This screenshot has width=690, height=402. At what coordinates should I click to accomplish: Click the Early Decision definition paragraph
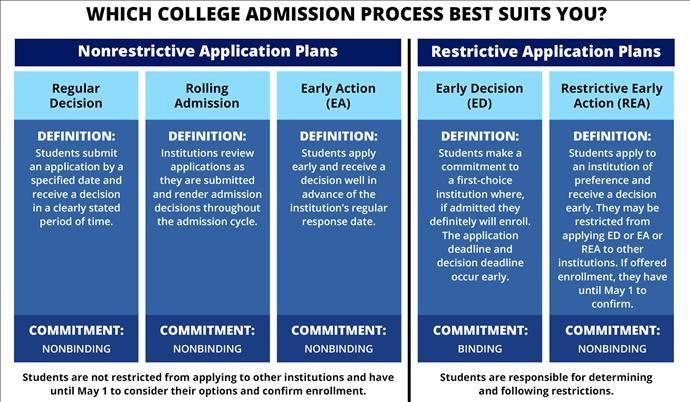(x=480, y=215)
